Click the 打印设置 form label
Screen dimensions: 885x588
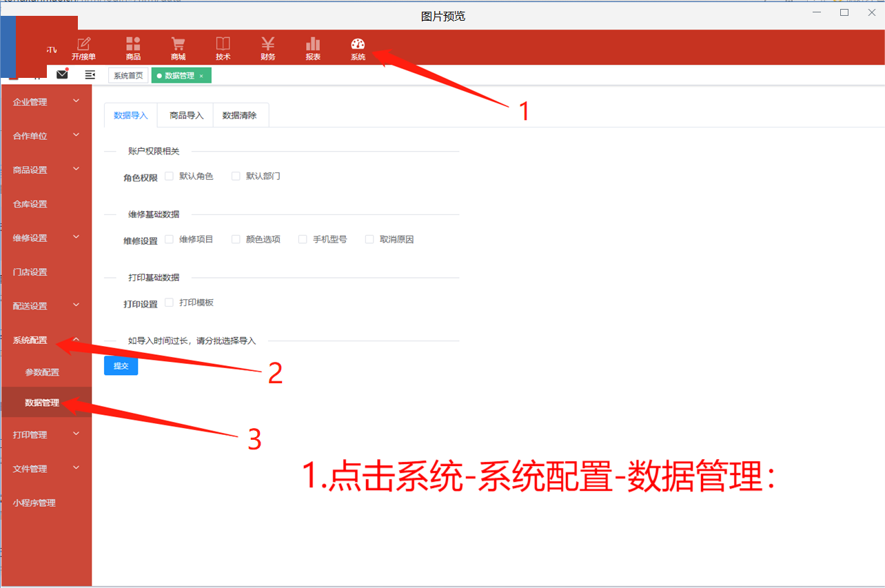(x=141, y=304)
